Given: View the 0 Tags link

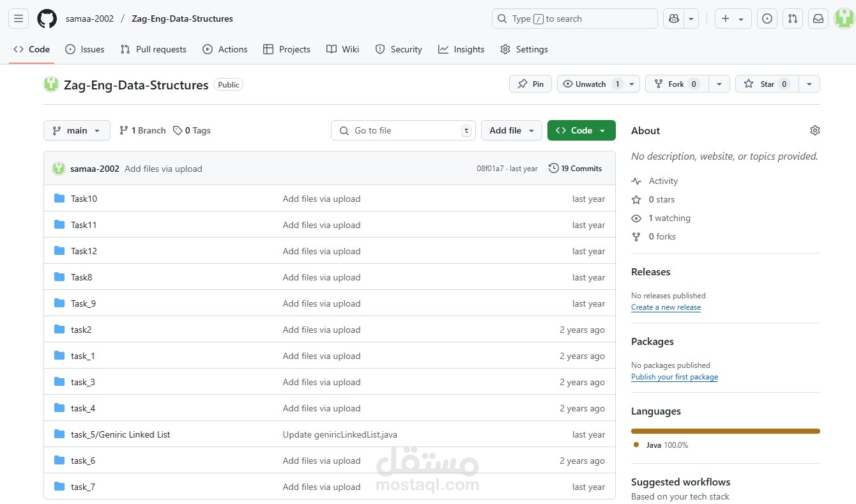Looking at the screenshot, I should (192, 130).
